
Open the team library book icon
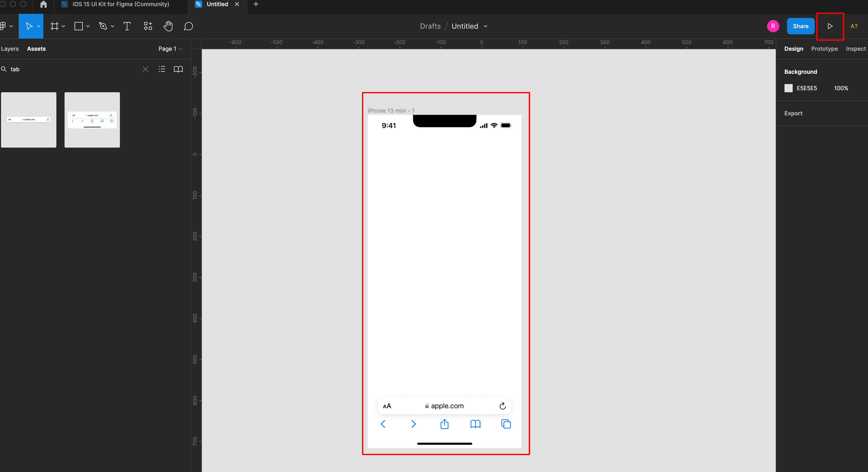[178, 69]
